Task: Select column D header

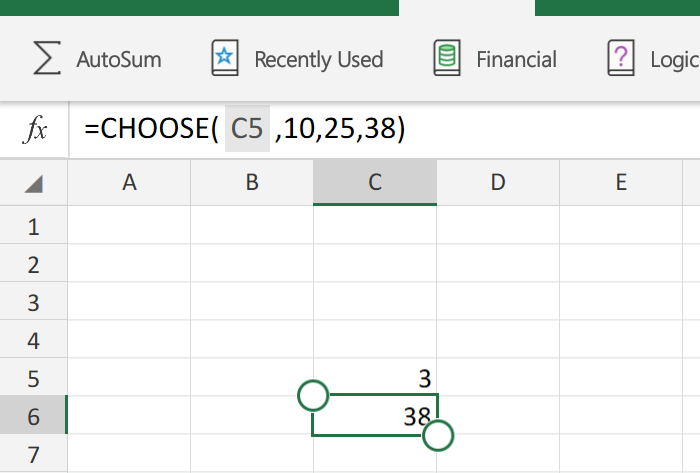Action: coord(498,183)
